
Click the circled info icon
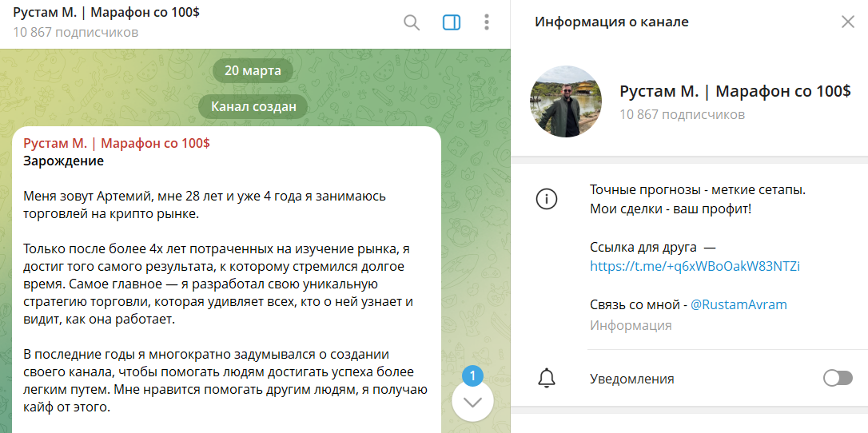click(546, 199)
